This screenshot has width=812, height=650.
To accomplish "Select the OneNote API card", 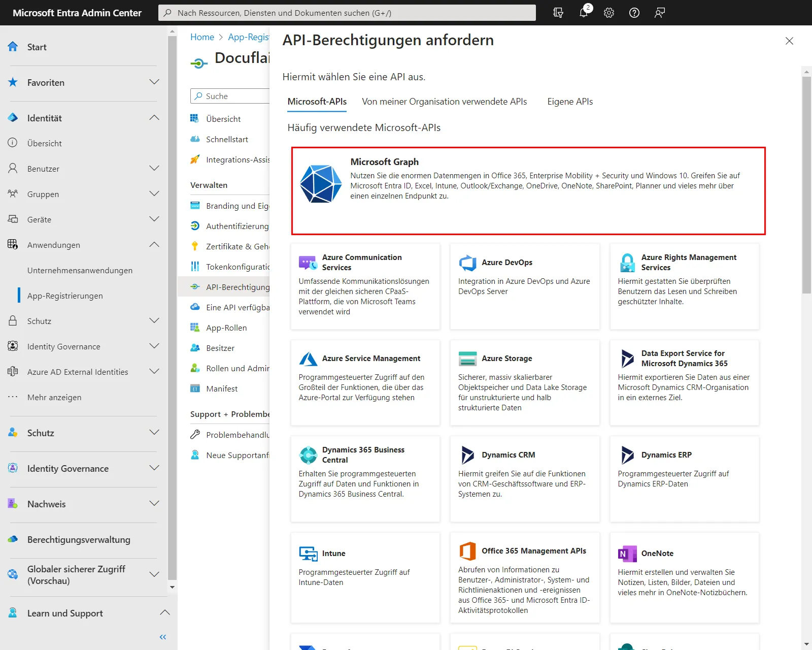I will coord(684,577).
